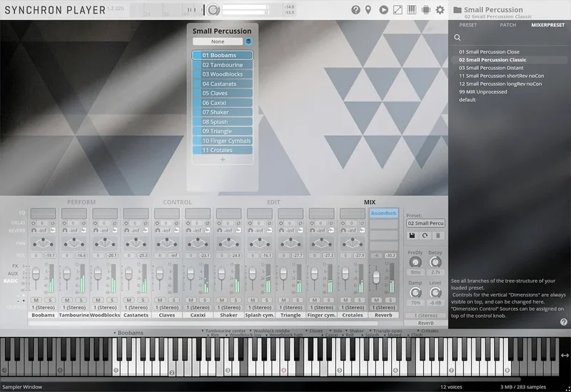Select the 02 Tambourine slot
The height and width of the screenshot is (392, 571).
coord(223,65)
